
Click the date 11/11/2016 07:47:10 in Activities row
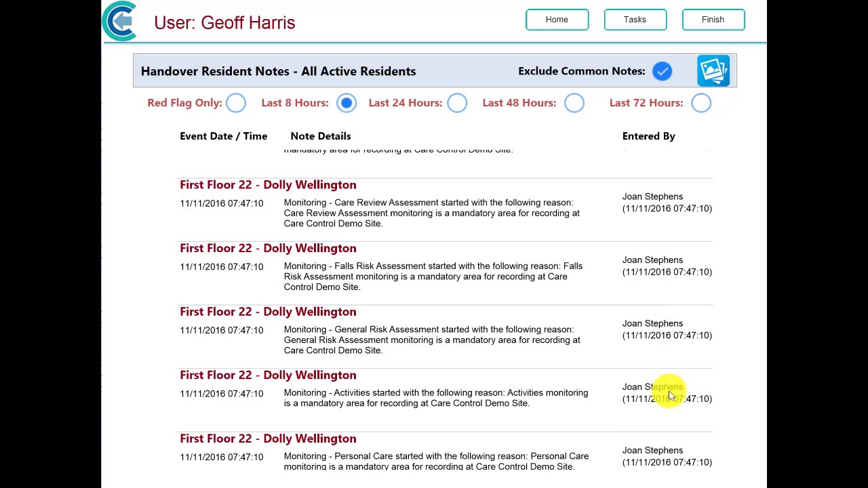[x=222, y=394]
